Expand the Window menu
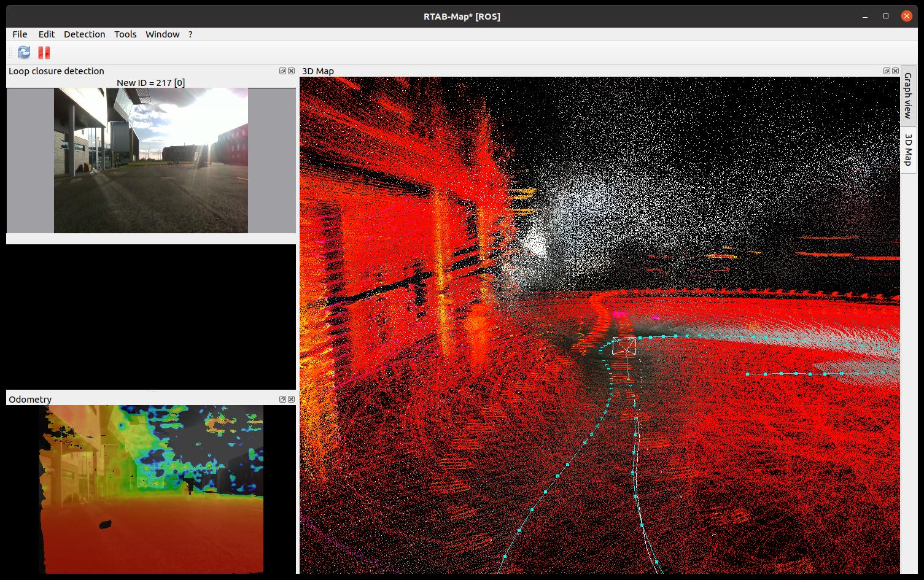Image resolution: width=924 pixels, height=580 pixels. [162, 34]
